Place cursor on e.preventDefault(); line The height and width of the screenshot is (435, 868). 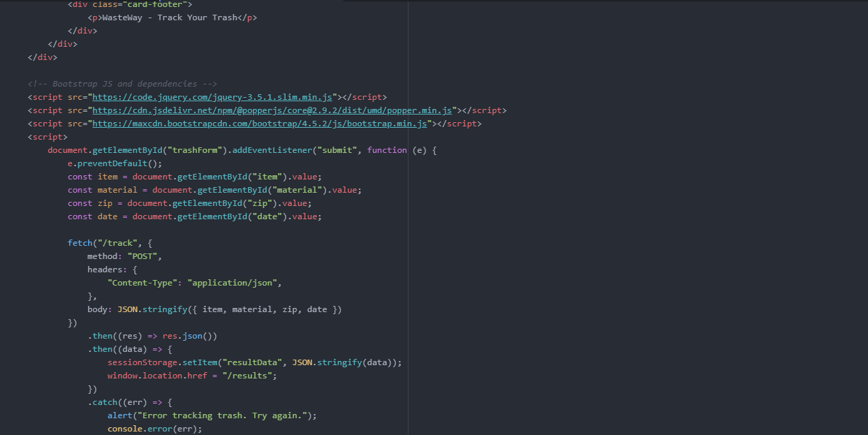115,163
